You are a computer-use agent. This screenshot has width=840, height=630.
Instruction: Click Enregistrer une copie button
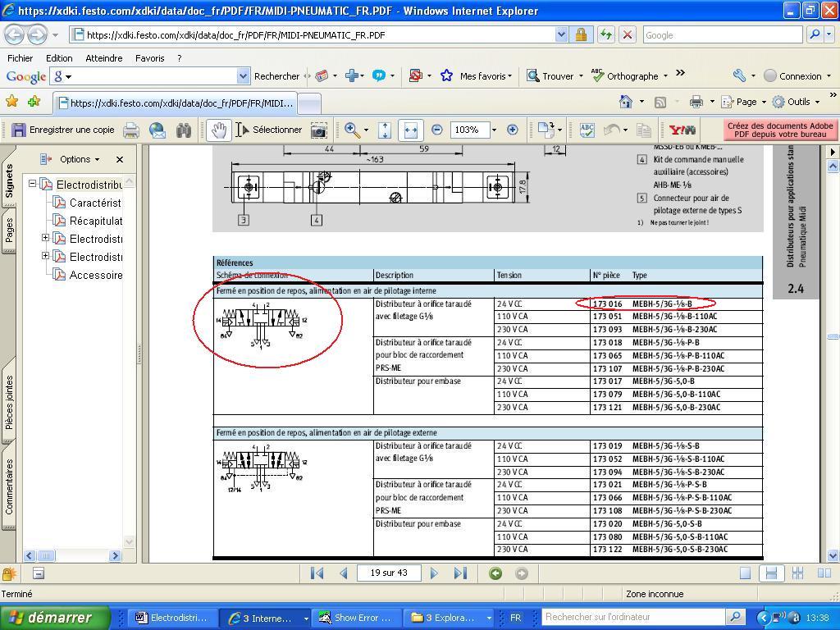click(x=63, y=130)
